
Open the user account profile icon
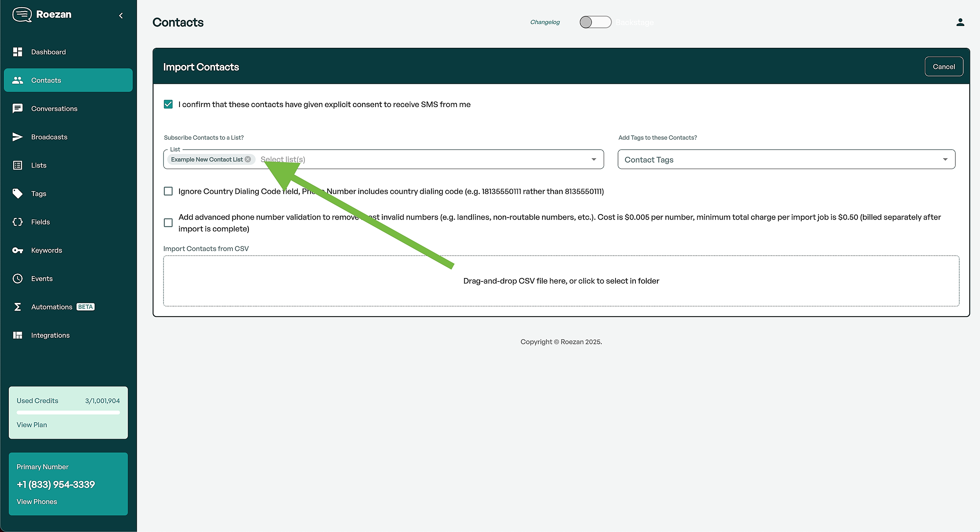tap(960, 23)
